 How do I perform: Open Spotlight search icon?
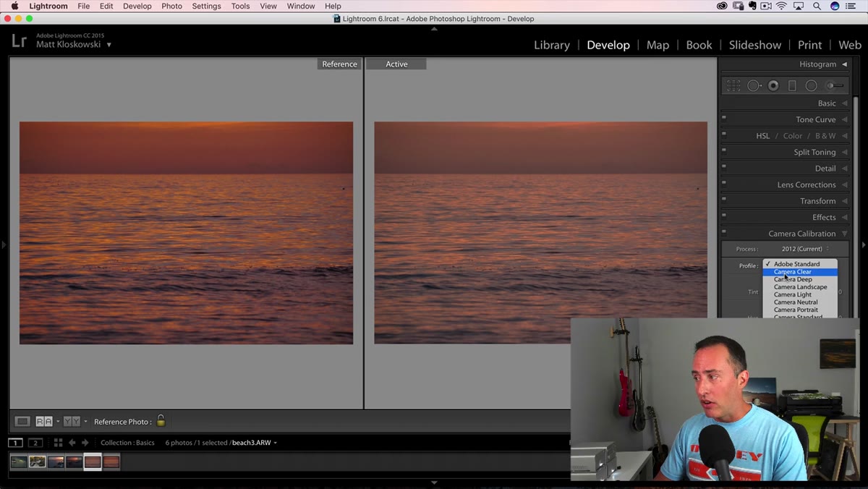tap(817, 6)
